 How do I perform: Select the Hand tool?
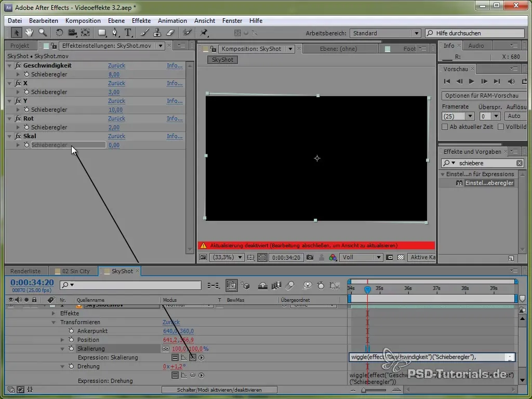tap(29, 33)
